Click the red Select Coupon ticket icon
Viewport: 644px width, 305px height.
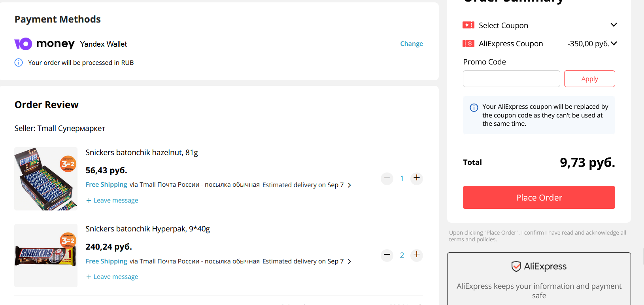coord(468,25)
